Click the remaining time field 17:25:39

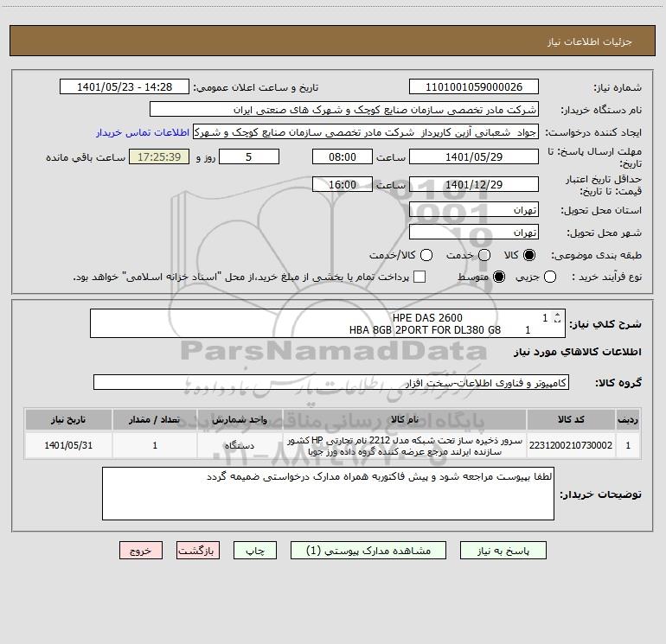point(159,156)
